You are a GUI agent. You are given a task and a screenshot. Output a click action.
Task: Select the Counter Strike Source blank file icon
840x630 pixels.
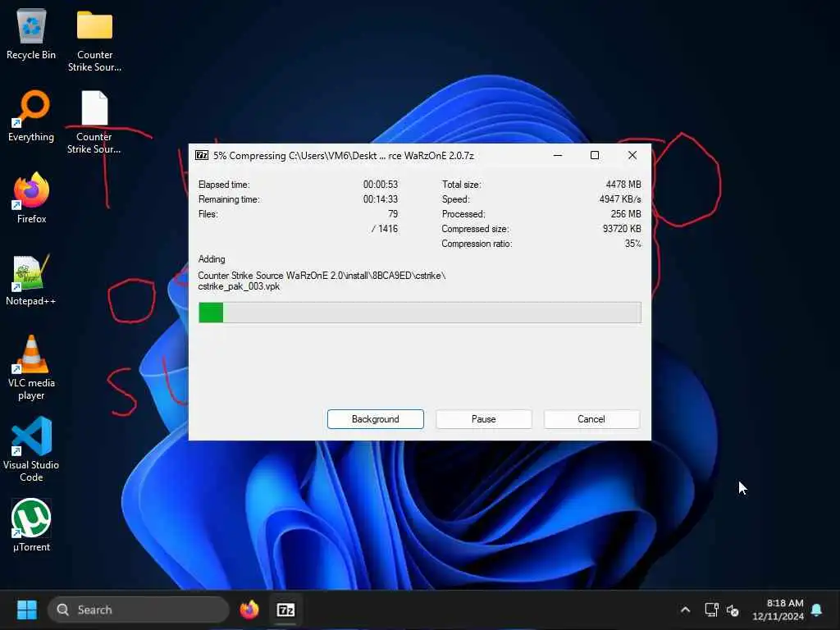(94, 122)
